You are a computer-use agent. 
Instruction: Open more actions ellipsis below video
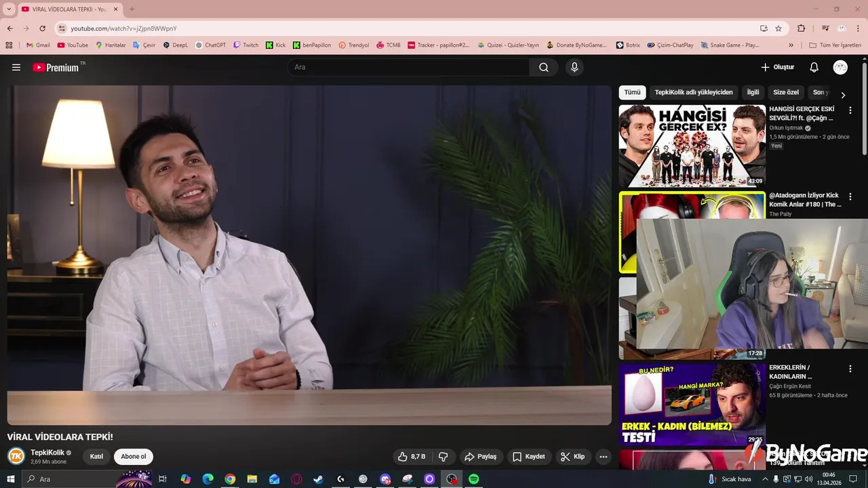pyautogui.click(x=603, y=457)
